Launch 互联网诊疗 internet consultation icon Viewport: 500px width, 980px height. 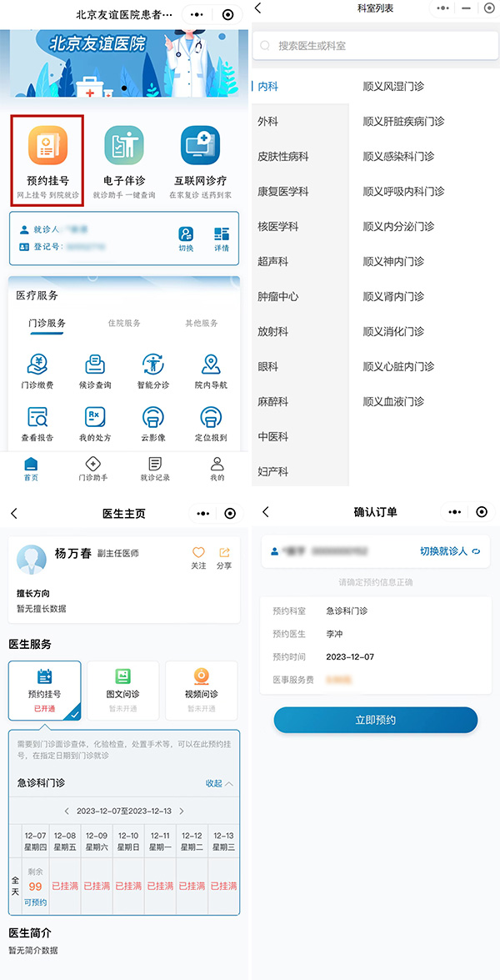point(200,148)
